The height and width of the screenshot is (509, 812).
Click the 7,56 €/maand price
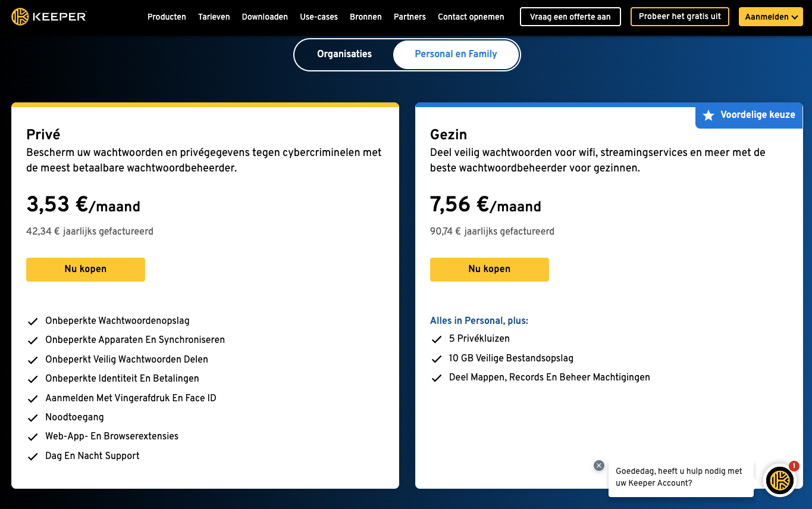click(485, 204)
